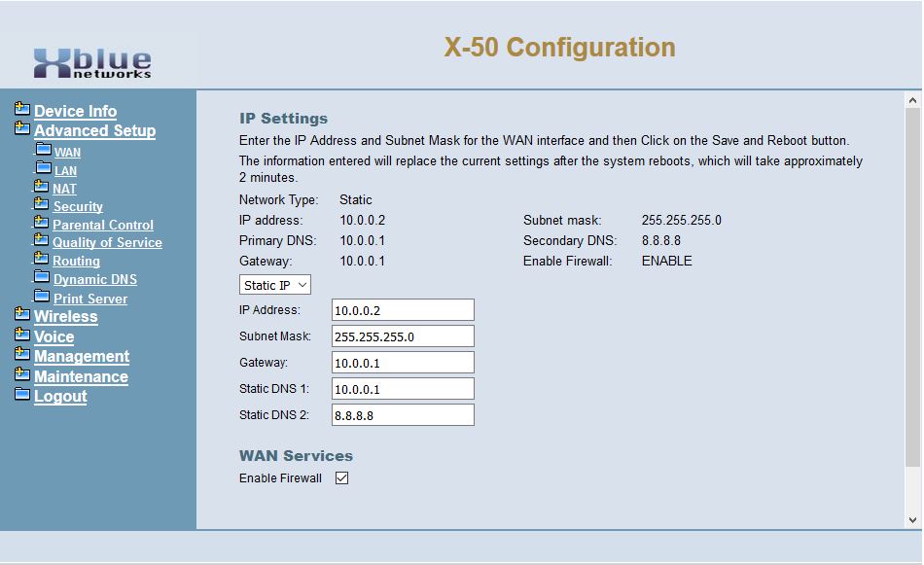Click the folder icon beside Device Info
Image resolution: width=924 pixels, height=565 pixels.
coord(22,110)
